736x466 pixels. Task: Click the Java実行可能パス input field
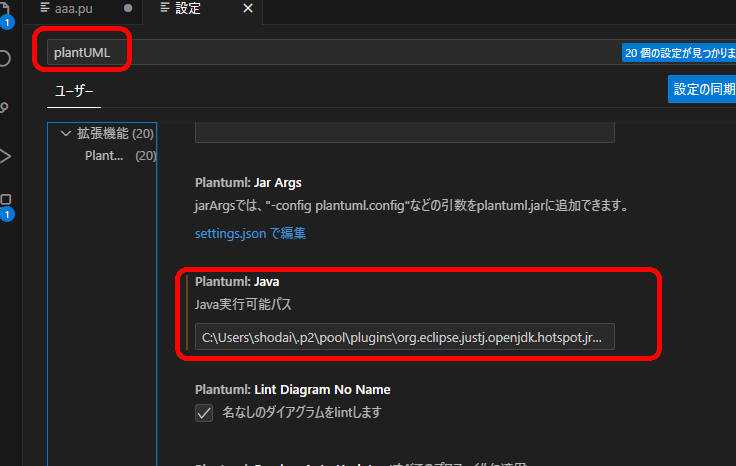pyautogui.click(x=404, y=338)
